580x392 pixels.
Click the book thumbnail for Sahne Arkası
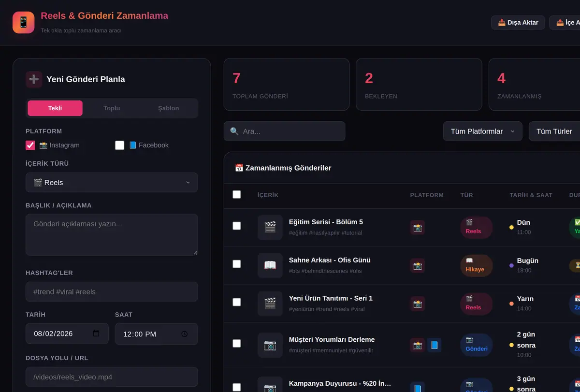[270, 265]
